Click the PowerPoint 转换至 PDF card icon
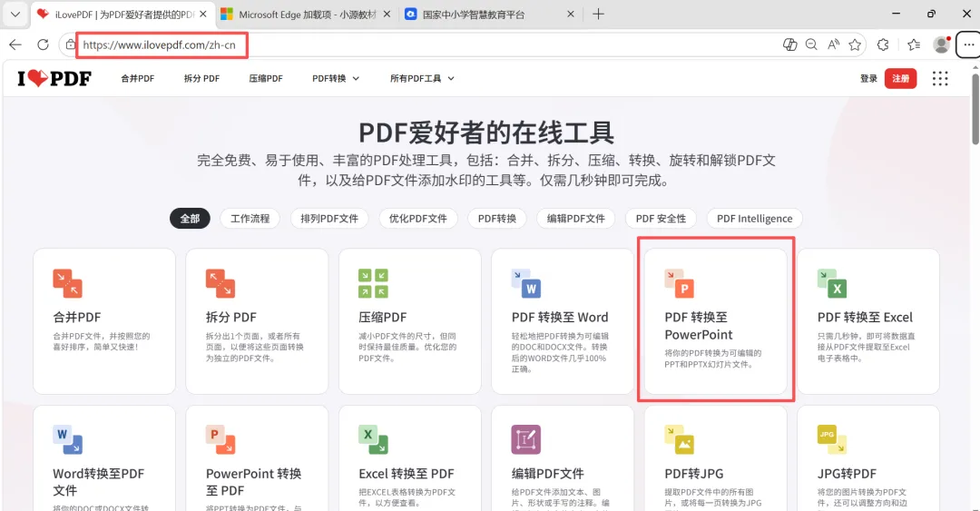The height and width of the screenshot is (511, 980). pyautogui.click(x=220, y=439)
